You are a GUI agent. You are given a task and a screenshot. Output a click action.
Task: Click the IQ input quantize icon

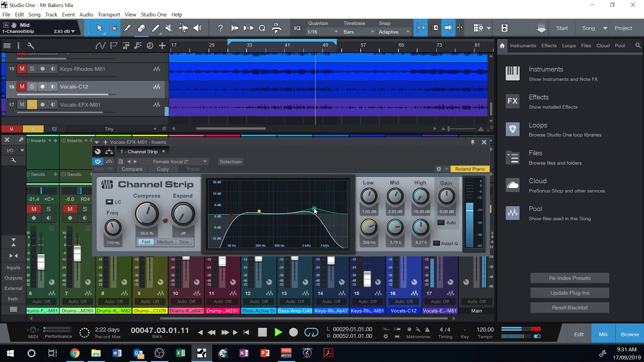pyautogui.click(x=297, y=28)
